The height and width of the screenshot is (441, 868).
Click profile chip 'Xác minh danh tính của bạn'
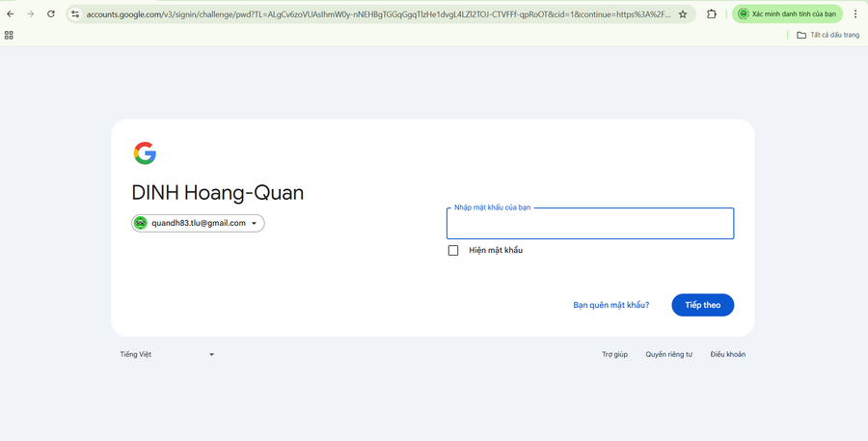click(787, 14)
